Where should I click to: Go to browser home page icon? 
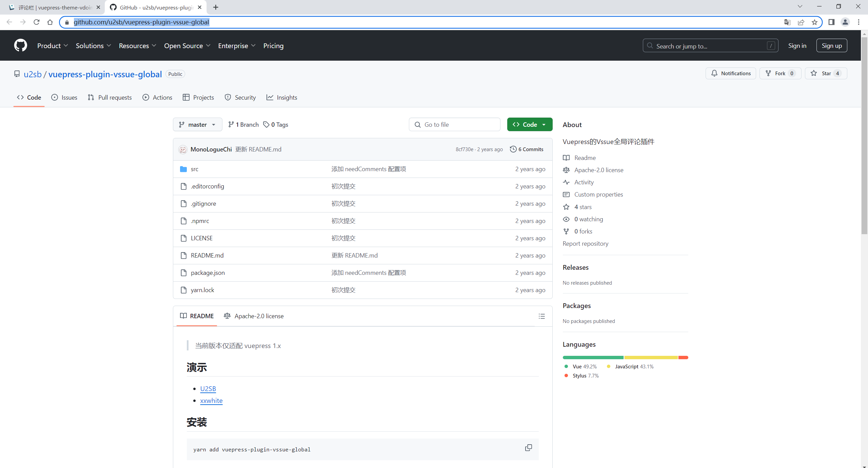pos(50,22)
